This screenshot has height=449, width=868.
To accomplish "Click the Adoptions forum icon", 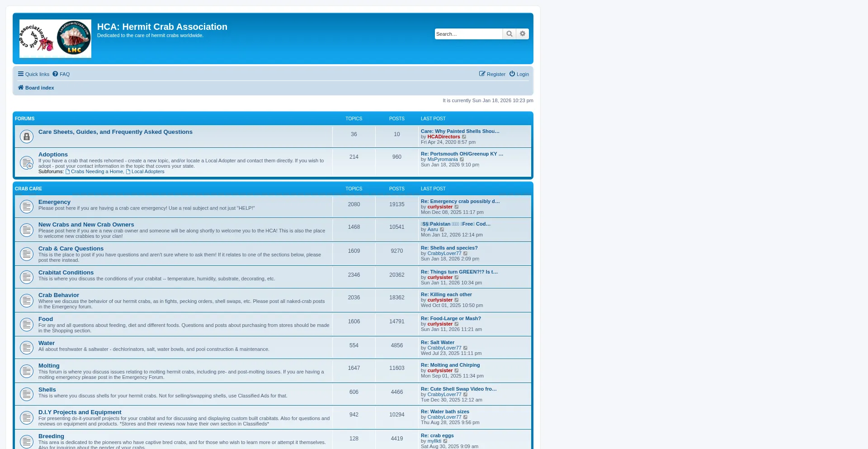I will pos(27,162).
